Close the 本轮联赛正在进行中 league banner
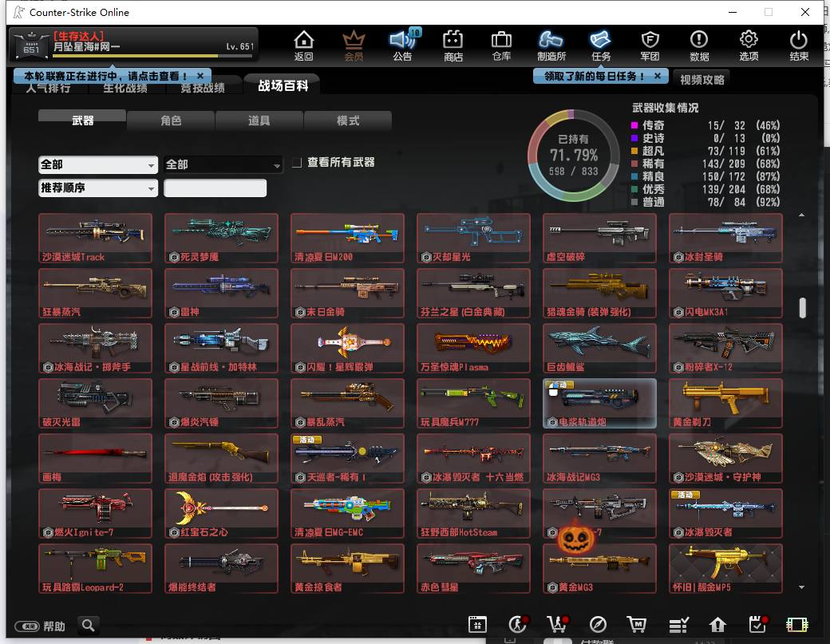The width and height of the screenshot is (830, 644). click(x=200, y=76)
